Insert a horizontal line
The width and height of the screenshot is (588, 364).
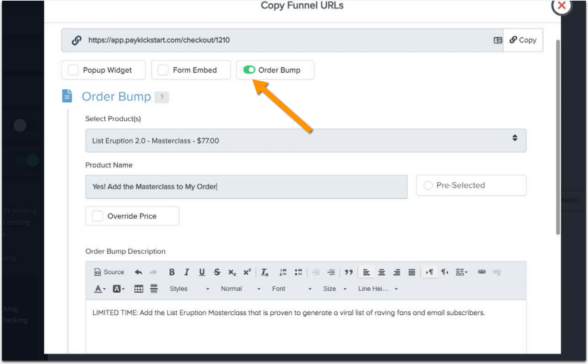[154, 289]
